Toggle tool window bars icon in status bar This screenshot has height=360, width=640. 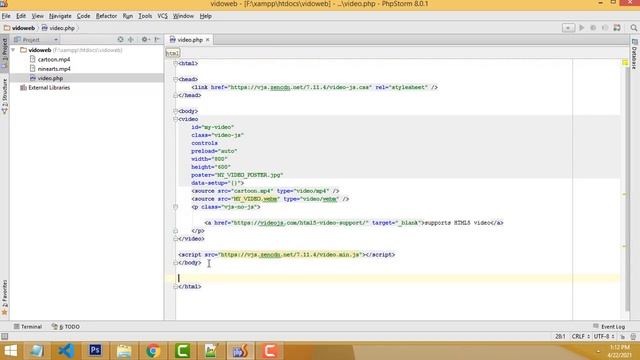pos(4,336)
